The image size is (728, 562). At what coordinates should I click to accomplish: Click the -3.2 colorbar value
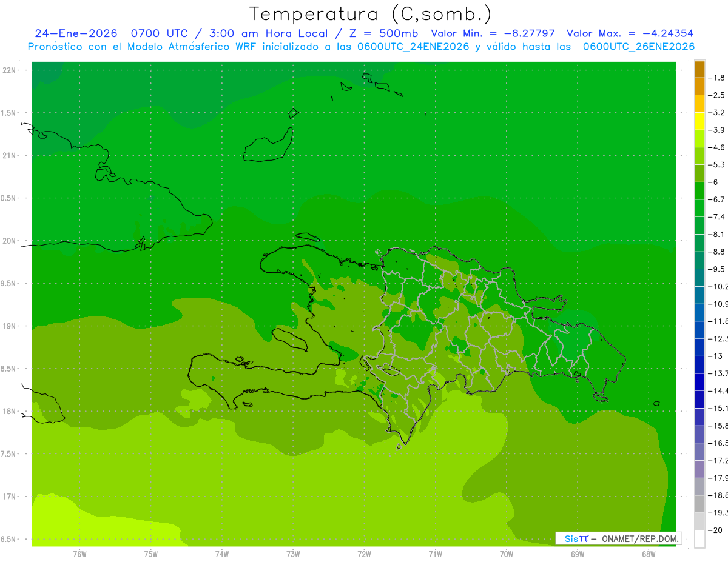(x=717, y=113)
